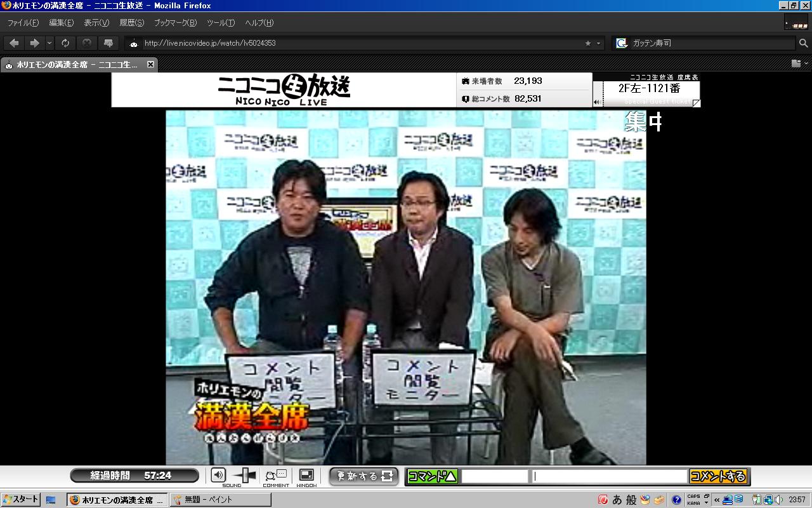The image size is (812, 508).
Task: Click the search magnifier icon
Action: tap(803, 43)
